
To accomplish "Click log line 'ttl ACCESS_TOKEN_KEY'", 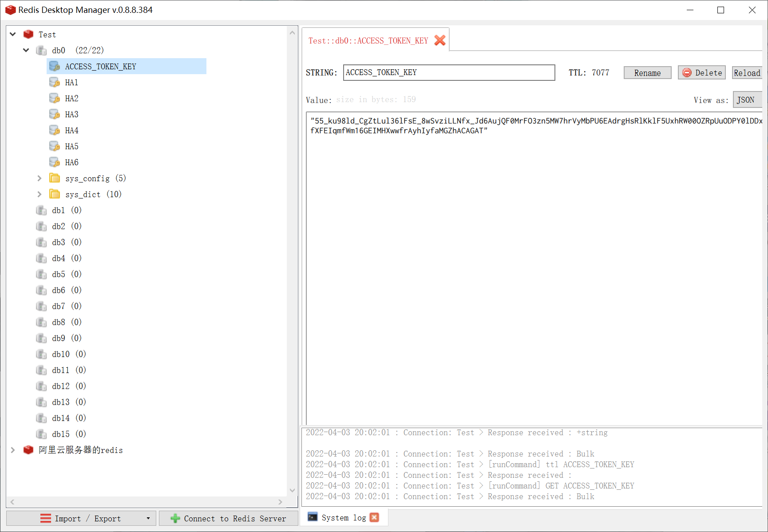I will pyautogui.click(x=470, y=464).
